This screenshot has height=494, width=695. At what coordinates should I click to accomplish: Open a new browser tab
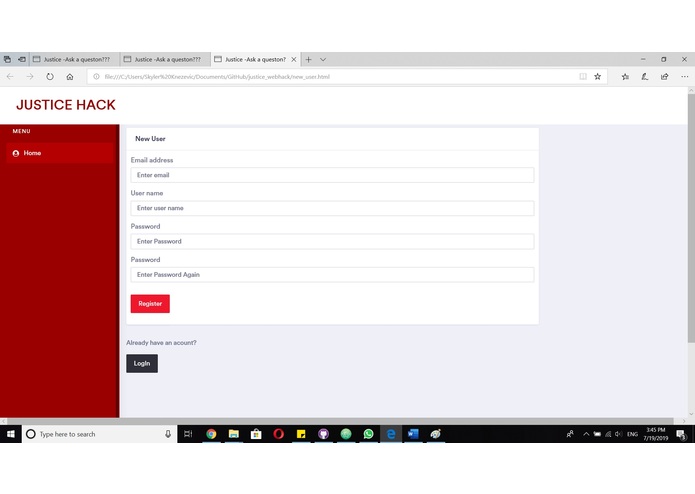point(308,59)
